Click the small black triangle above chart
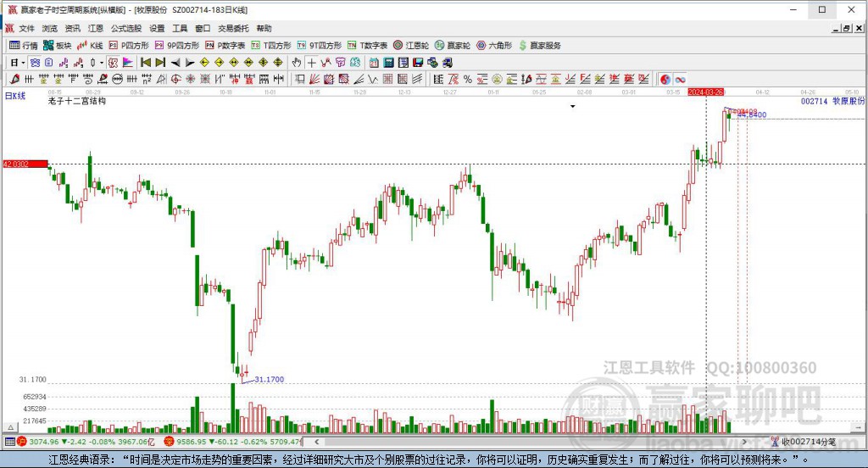Screen dimensions: 868x468 pos(573,106)
